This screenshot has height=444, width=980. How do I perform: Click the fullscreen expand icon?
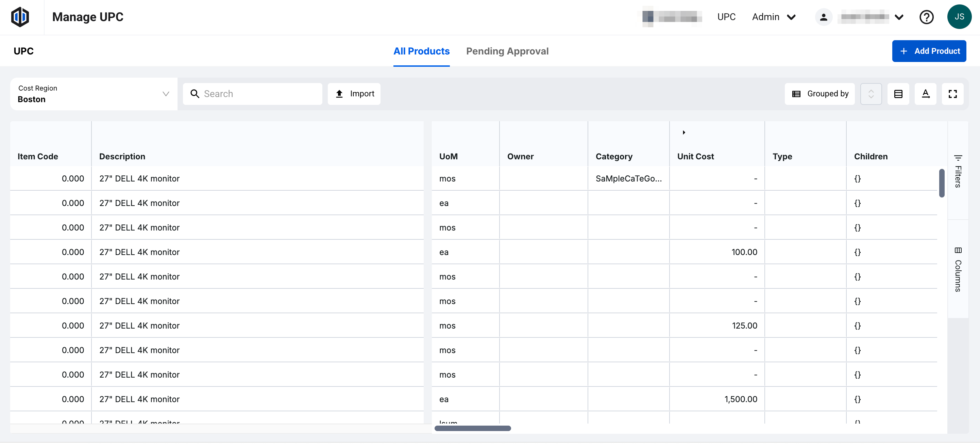click(952, 94)
